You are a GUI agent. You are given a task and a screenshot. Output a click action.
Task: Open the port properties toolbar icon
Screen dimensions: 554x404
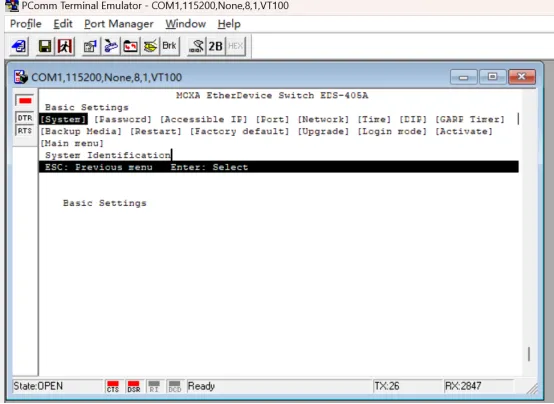(x=91, y=46)
